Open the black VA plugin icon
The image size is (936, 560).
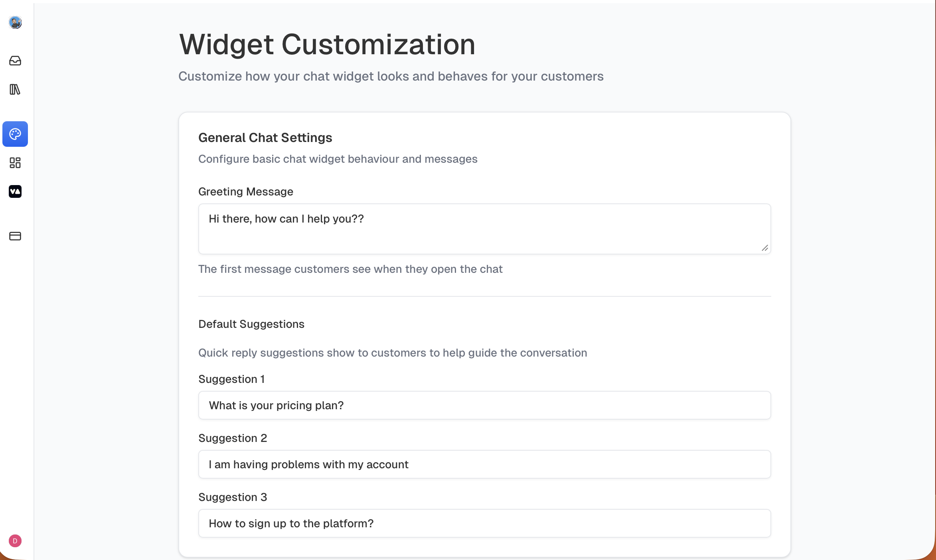click(x=15, y=191)
